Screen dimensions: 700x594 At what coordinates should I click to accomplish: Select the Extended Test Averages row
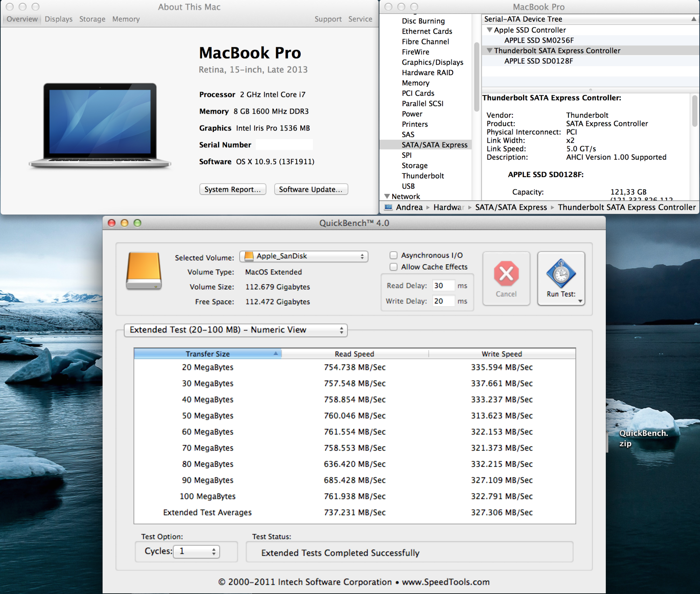[355, 512]
